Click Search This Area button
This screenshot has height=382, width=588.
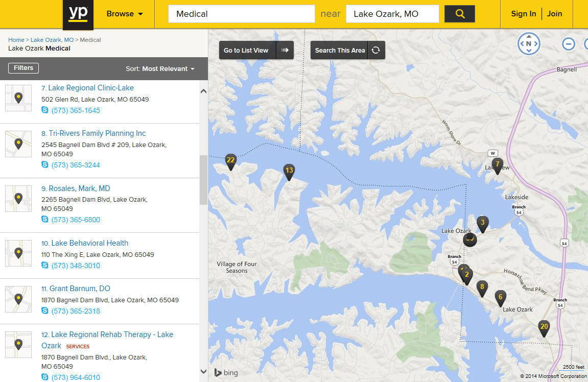tap(339, 50)
